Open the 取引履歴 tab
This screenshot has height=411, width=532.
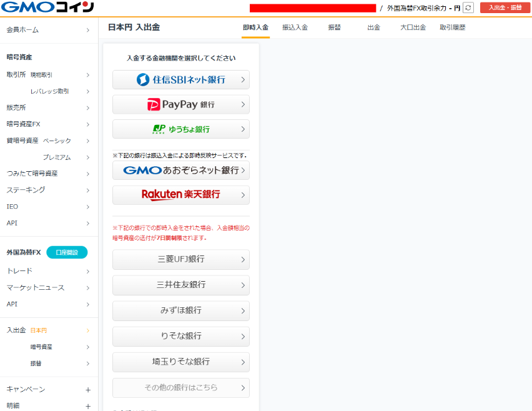pos(452,27)
